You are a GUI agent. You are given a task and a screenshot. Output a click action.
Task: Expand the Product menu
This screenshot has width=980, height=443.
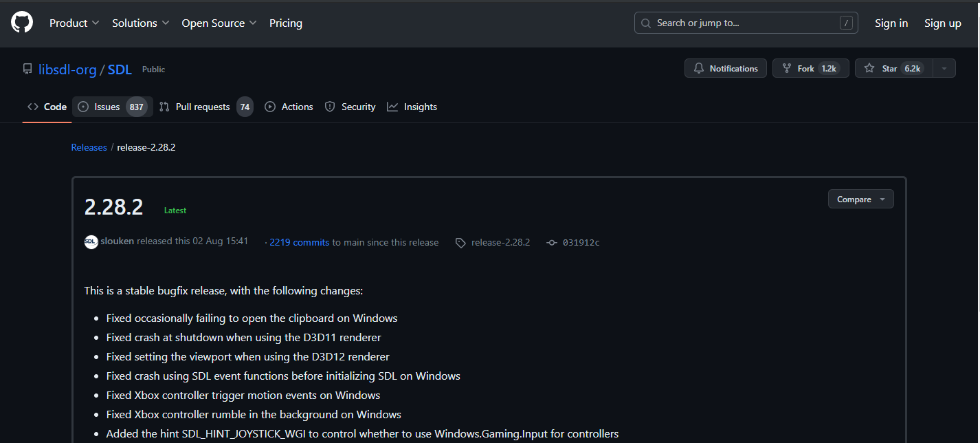[74, 23]
